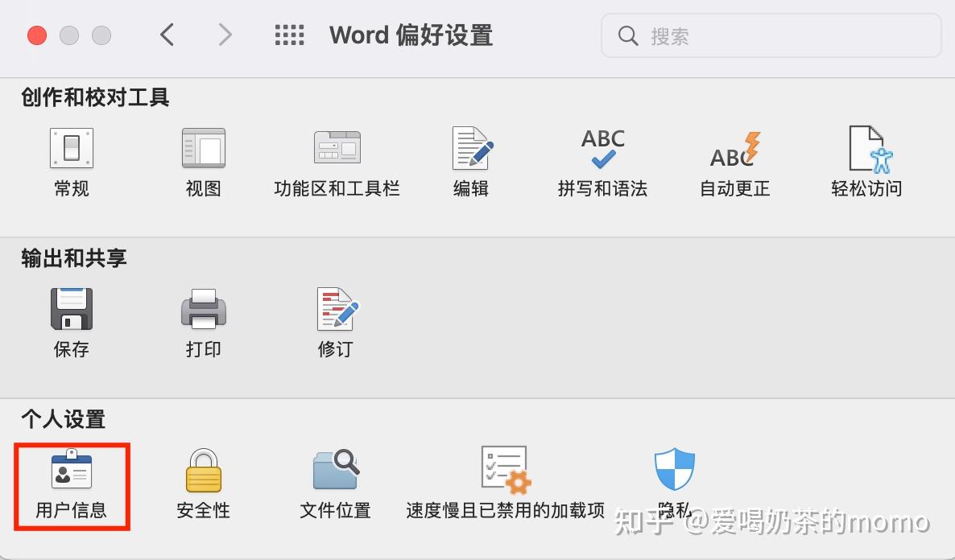Close the Word 偏好设置 window
955x560 pixels.
(x=37, y=35)
